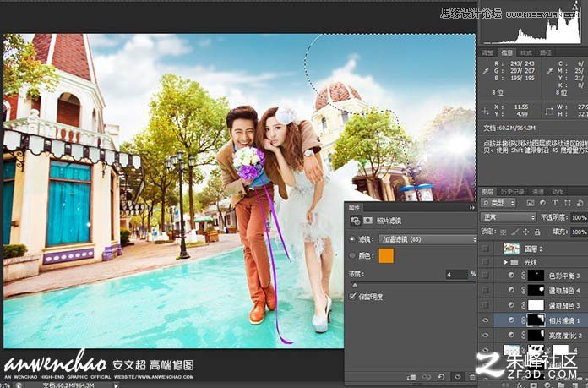
Task: Click the 浓度 density slider handle
Action: pyautogui.click(x=354, y=285)
